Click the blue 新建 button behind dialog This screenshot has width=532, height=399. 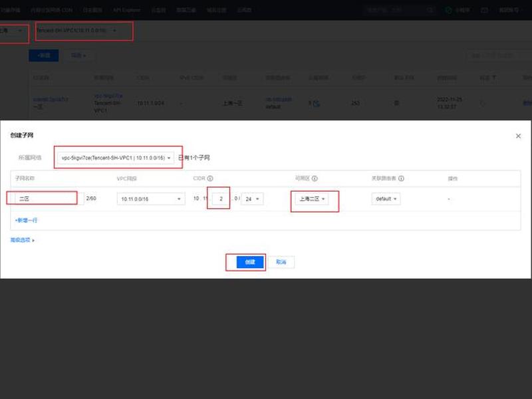pyautogui.click(x=44, y=55)
